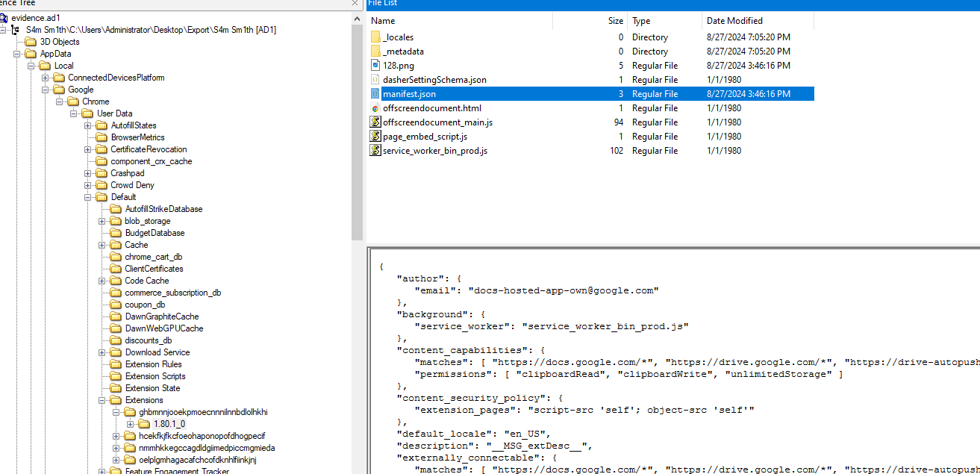Screen dimensions: 980x474
Task: Click the component_crx_cache folder icon
Action: pyautogui.click(x=102, y=161)
